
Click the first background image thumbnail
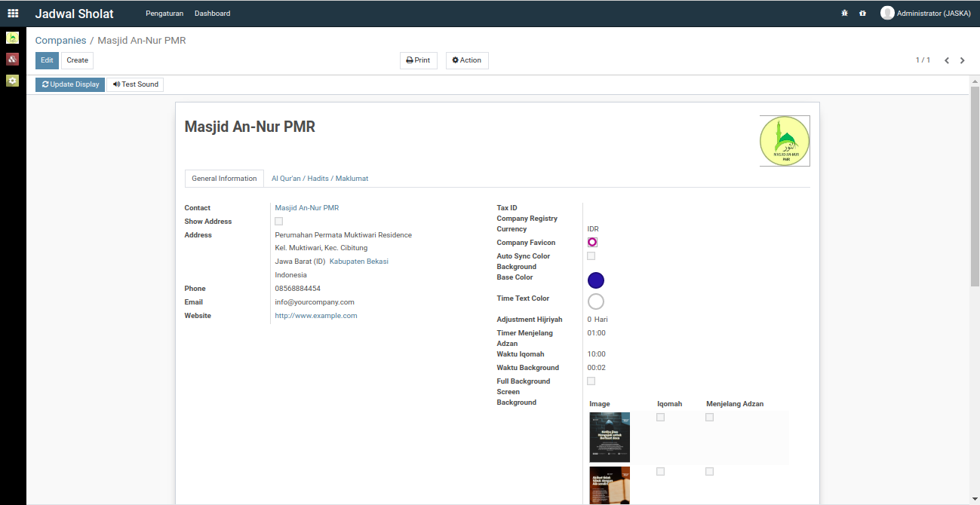click(610, 437)
